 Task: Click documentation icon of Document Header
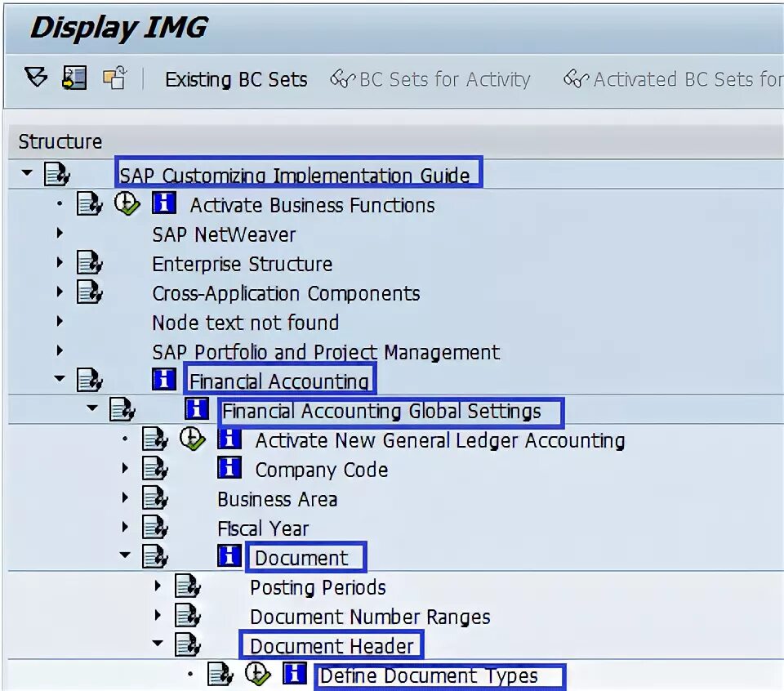coord(188,645)
